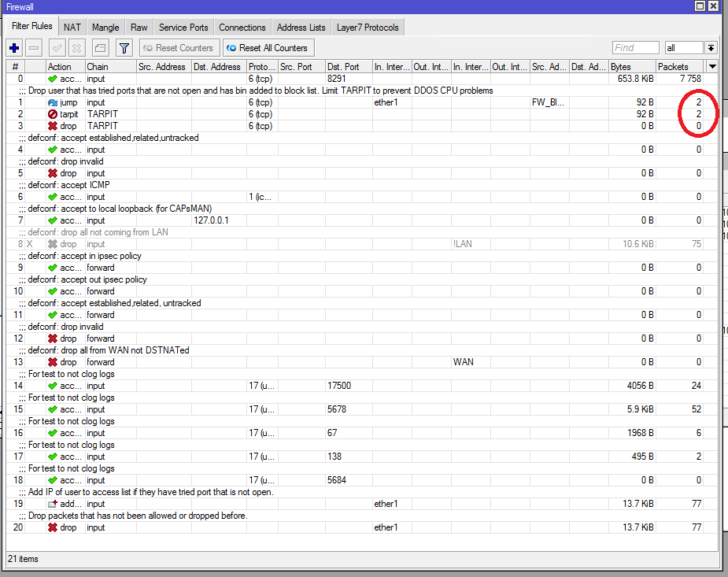The image size is (728, 577).
Task: Select tarpit icon of rule 2
Action: [53, 114]
